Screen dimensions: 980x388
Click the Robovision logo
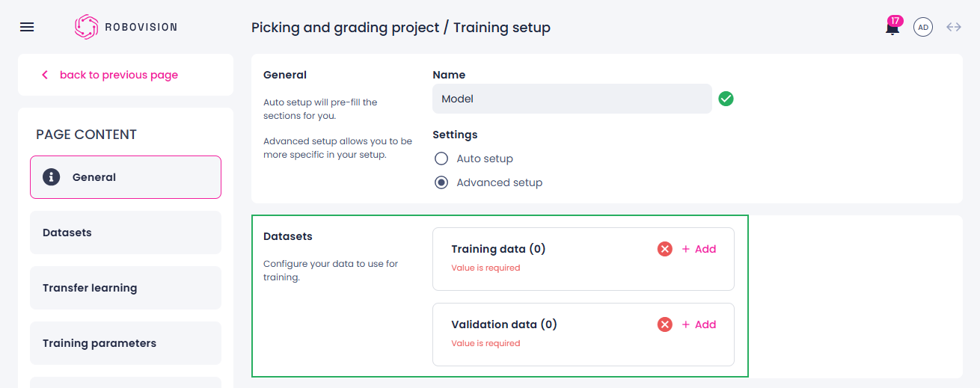tap(126, 27)
